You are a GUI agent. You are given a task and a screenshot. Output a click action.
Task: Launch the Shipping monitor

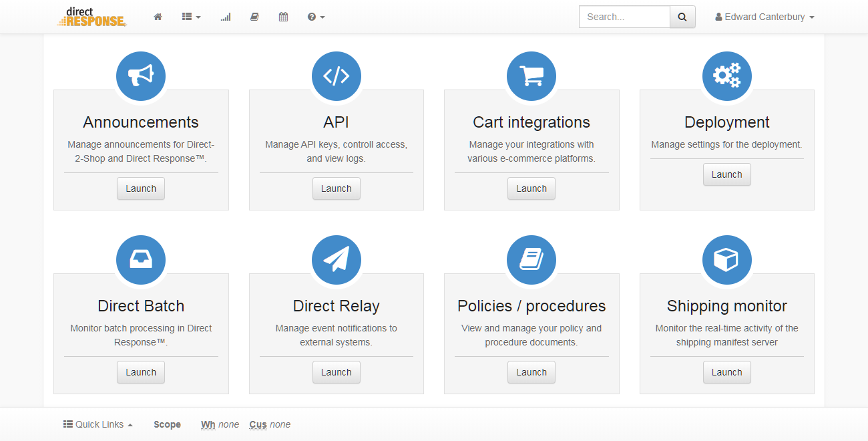(727, 372)
